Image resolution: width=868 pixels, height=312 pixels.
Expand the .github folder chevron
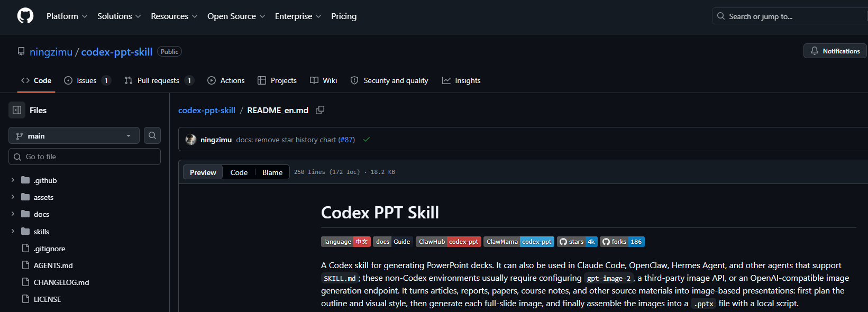(x=13, y=180)
